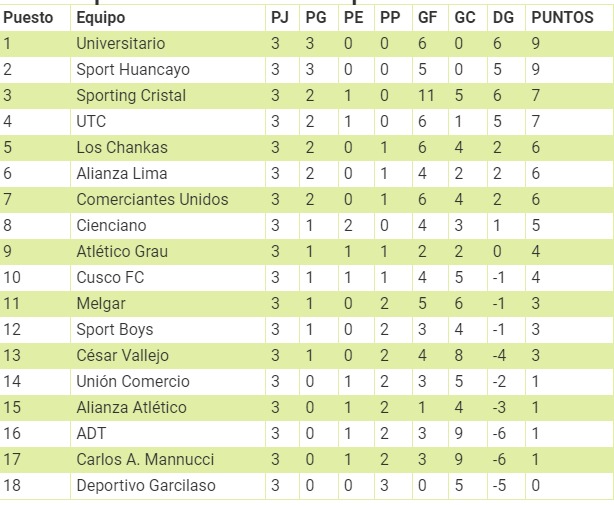Select Cienciano team name
The height and width of the screenshot is (506, 614).
111,226
